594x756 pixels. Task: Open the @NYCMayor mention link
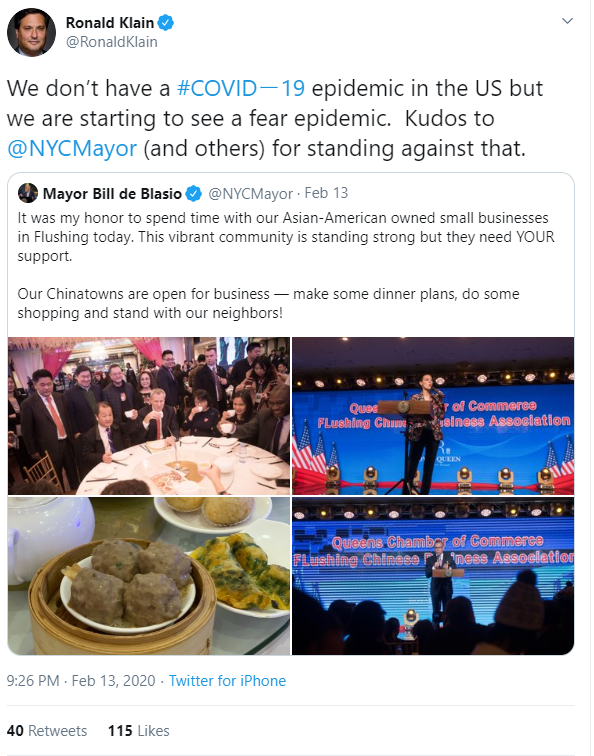(72, 148)
